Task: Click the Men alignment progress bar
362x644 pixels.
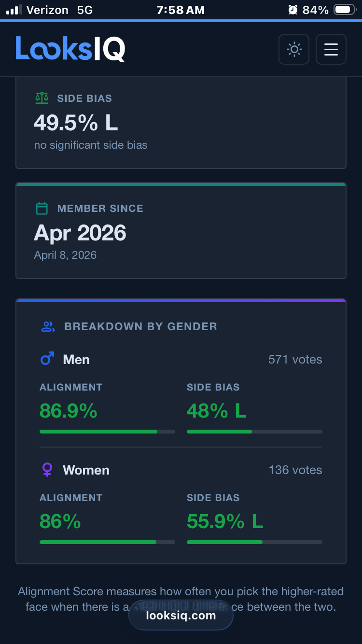Action: tap(107, 432)
